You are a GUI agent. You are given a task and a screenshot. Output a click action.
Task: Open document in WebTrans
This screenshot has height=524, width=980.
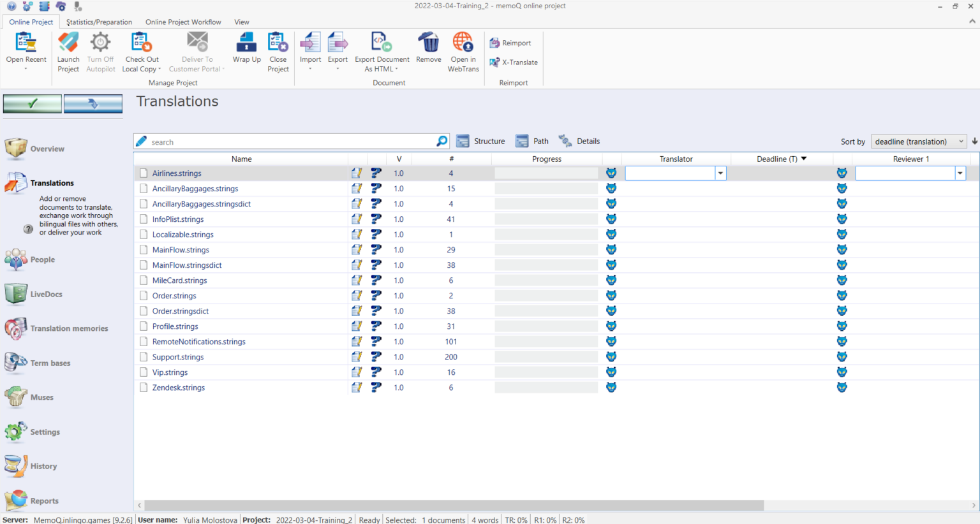pyautogui.click(x=463, y=52)
